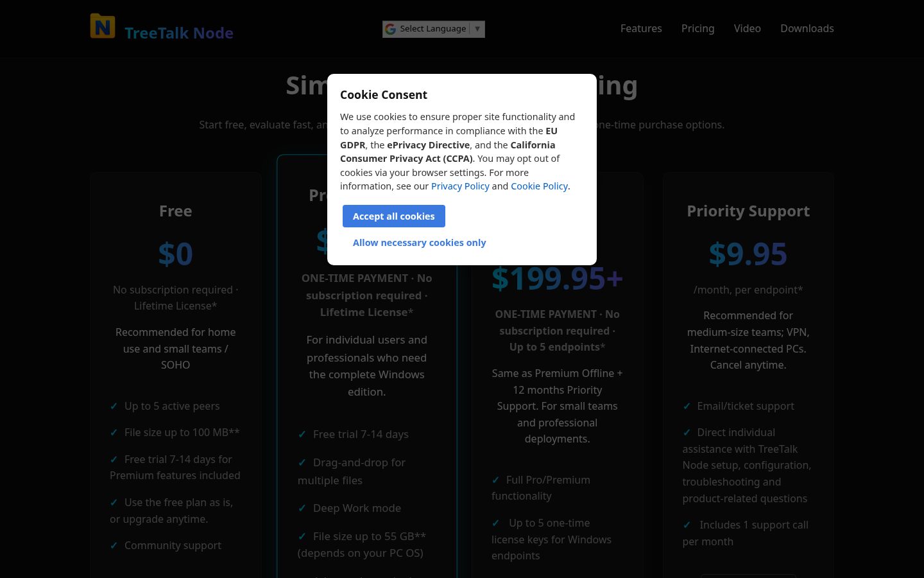This screenshot has width=924, height=578.
Task: Open Video navigation item
Action: (x=747, y=28)
